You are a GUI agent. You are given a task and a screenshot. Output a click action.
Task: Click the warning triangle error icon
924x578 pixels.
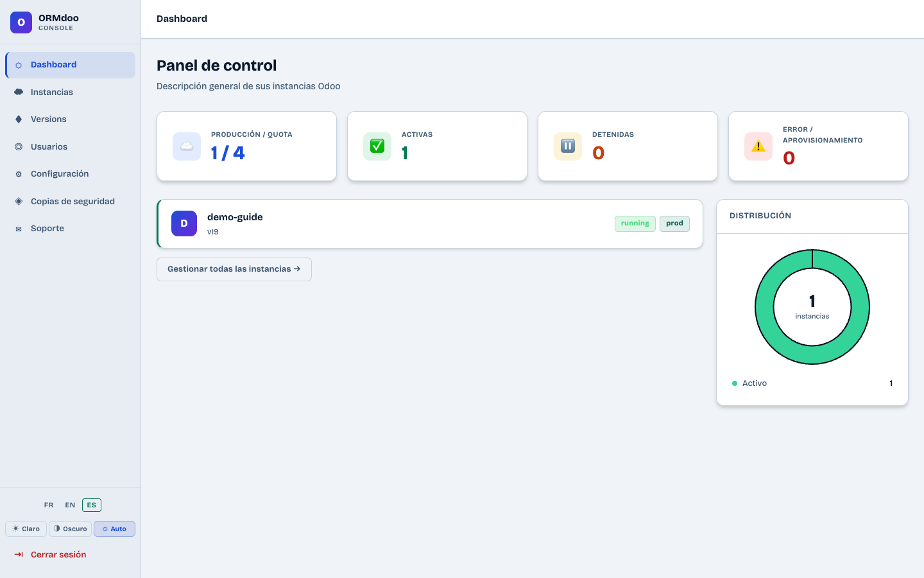pyautogui.click(x=758, y=146)
